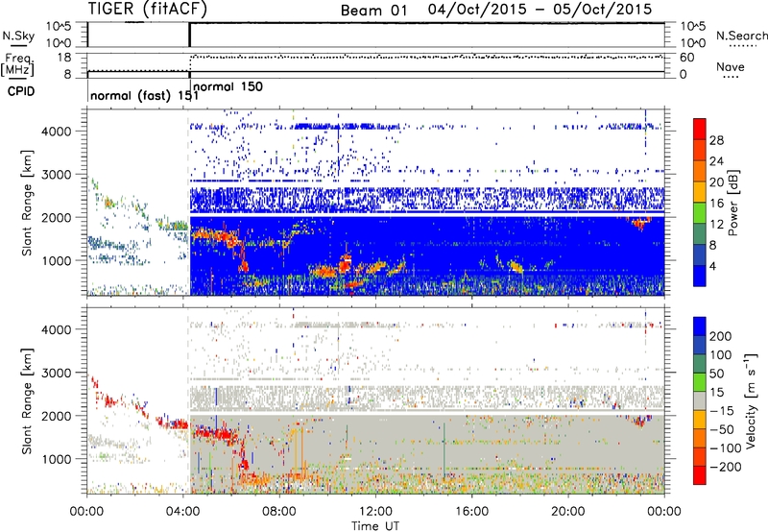Screen dimensions: 768x532
Task: Click the '18' tick on the frequency axis
Action: click(63, 58)
